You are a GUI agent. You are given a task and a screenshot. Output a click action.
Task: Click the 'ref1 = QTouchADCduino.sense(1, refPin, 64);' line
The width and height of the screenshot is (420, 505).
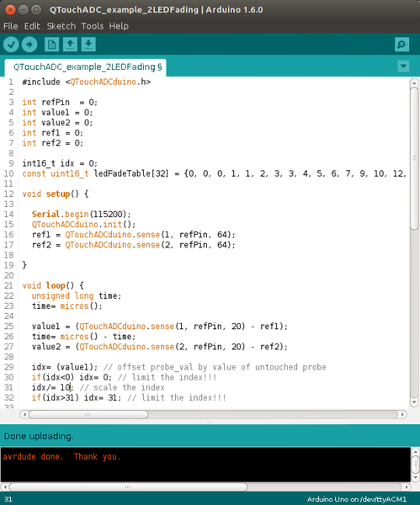[x=134, y=235]
